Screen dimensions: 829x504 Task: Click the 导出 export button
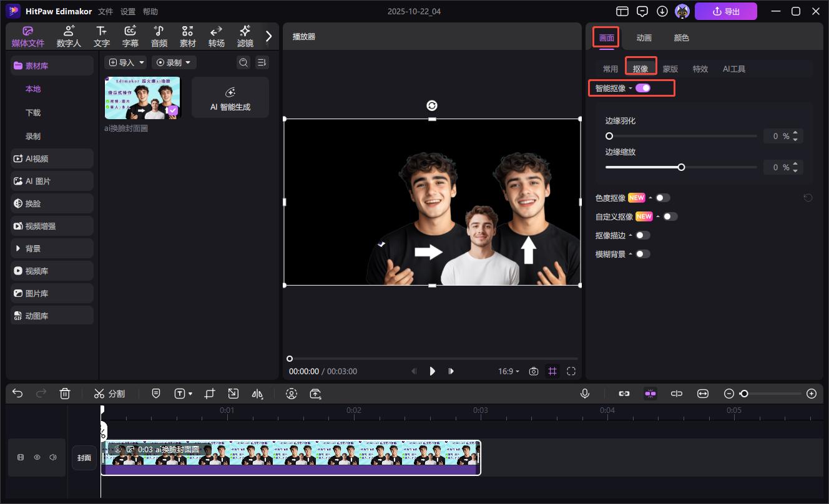[x=725, y=11]
